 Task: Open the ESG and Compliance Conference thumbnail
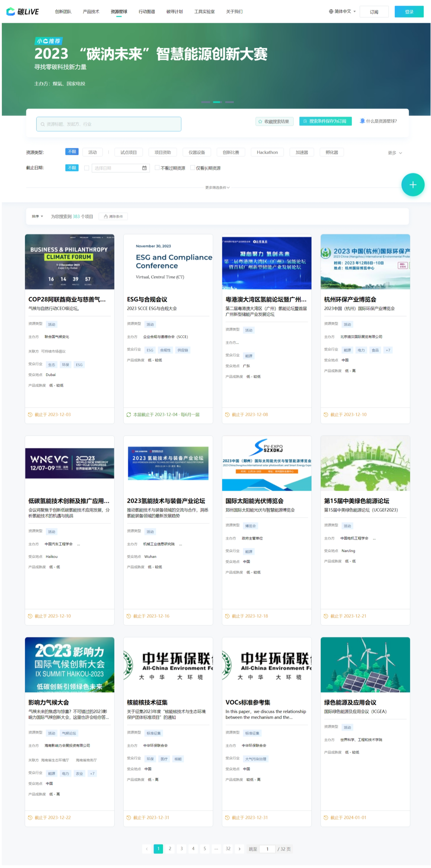click(168, 262)
